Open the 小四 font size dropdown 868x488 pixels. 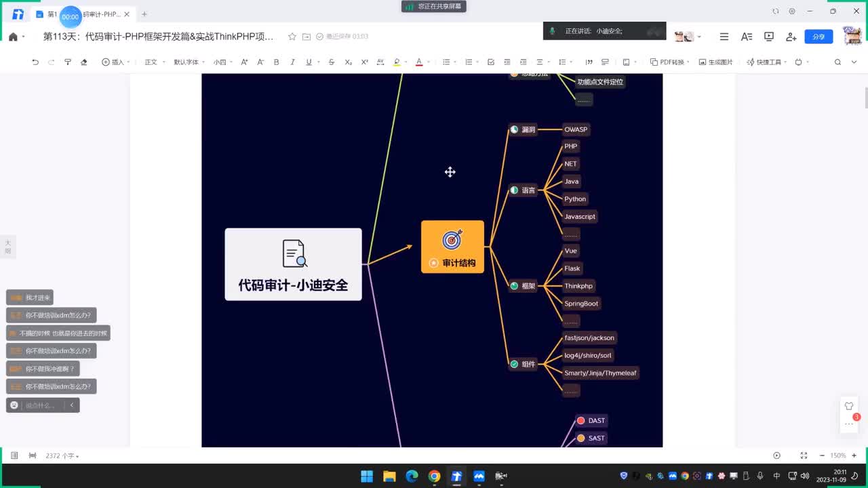pos(222,62)
